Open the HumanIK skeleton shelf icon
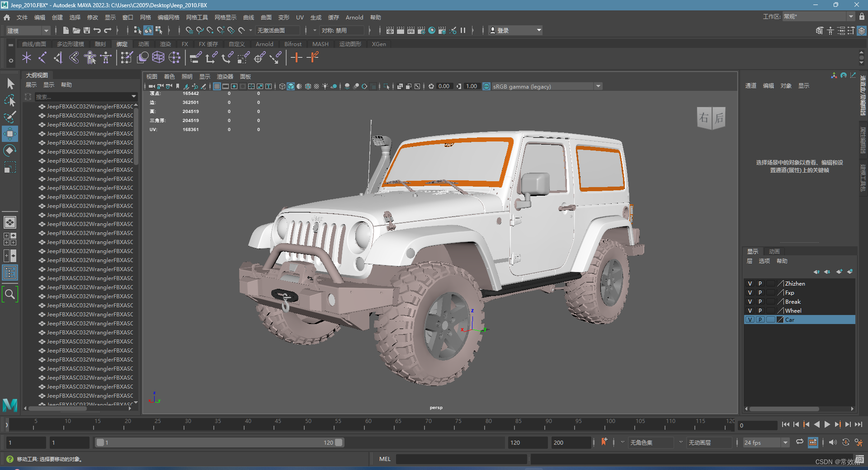This screenshot has height=470, width=868. click(x=106, y=57)
